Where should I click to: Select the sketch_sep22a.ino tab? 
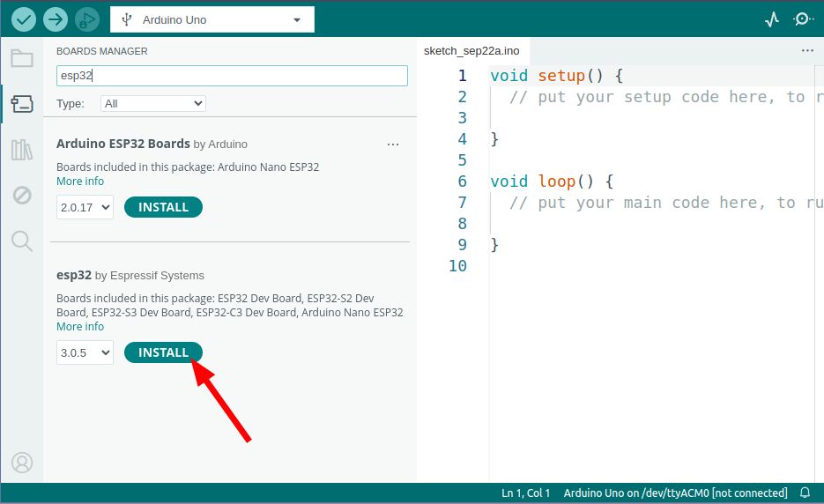click(471, 51)
